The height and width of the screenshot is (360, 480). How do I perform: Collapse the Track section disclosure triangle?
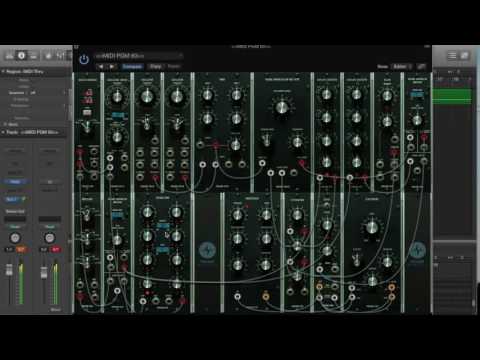3,132
